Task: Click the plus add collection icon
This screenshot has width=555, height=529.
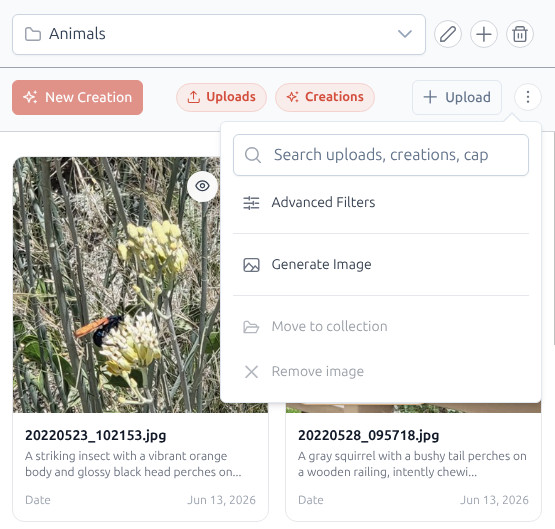Action: (x=484, y=34)
